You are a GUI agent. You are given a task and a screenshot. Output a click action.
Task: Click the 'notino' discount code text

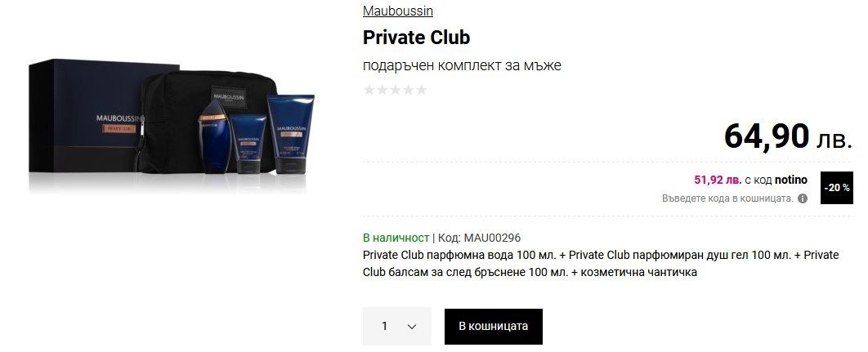[790, 180]
